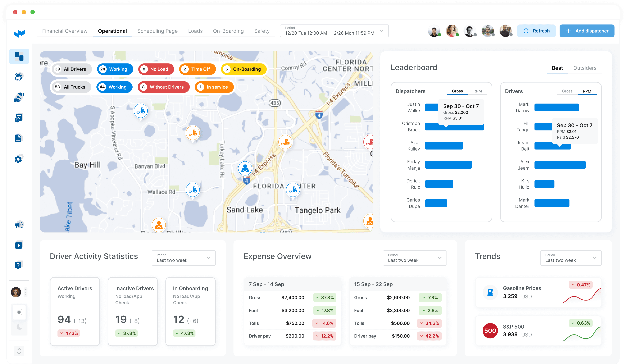626x364 pixels.
Task: Open the dollar invoice icon in sidebar
Action: pos(19,118)
